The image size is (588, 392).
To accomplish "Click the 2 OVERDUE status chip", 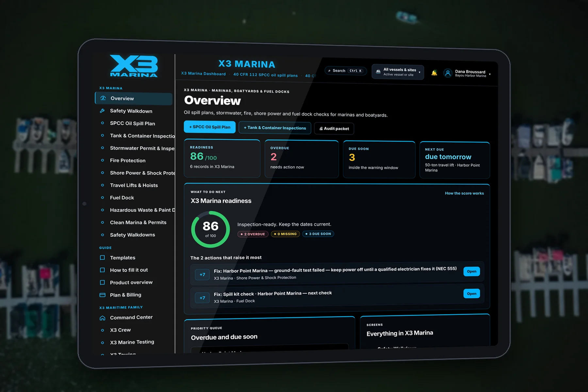I will pos(253,234).
